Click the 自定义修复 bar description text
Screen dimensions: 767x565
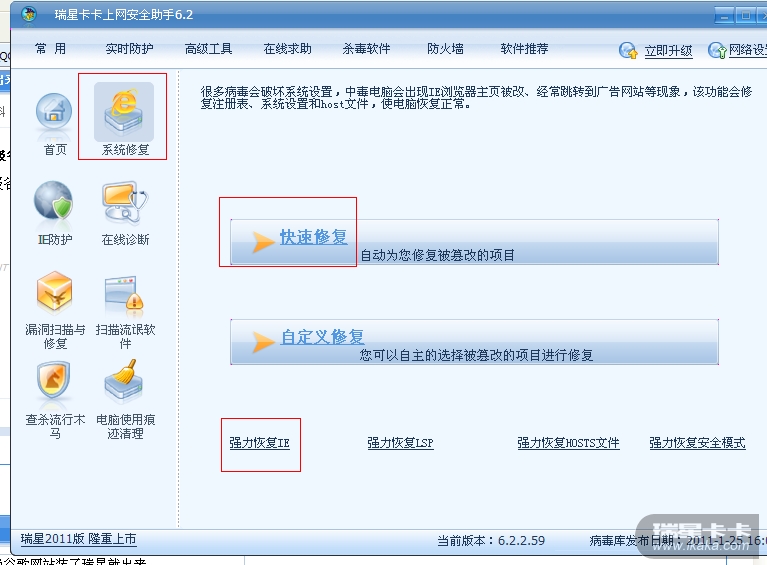pos(476,355)
